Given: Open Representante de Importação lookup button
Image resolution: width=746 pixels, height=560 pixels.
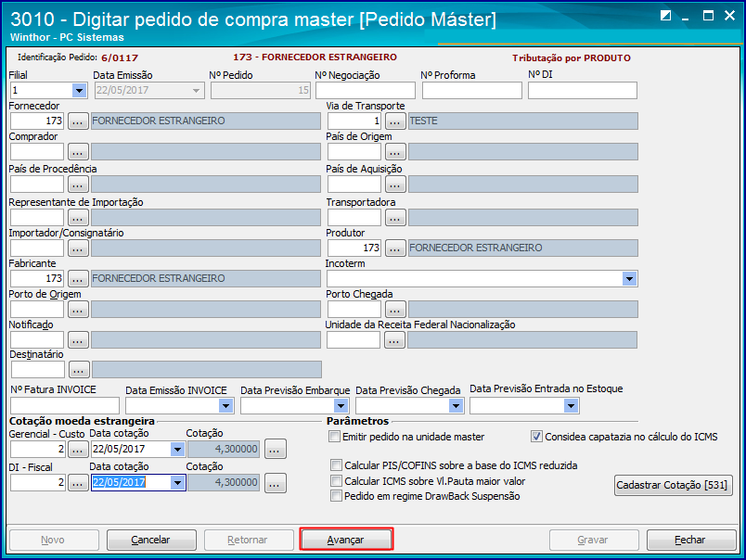Looking at the screenshot, I should (x=78, y=218).
